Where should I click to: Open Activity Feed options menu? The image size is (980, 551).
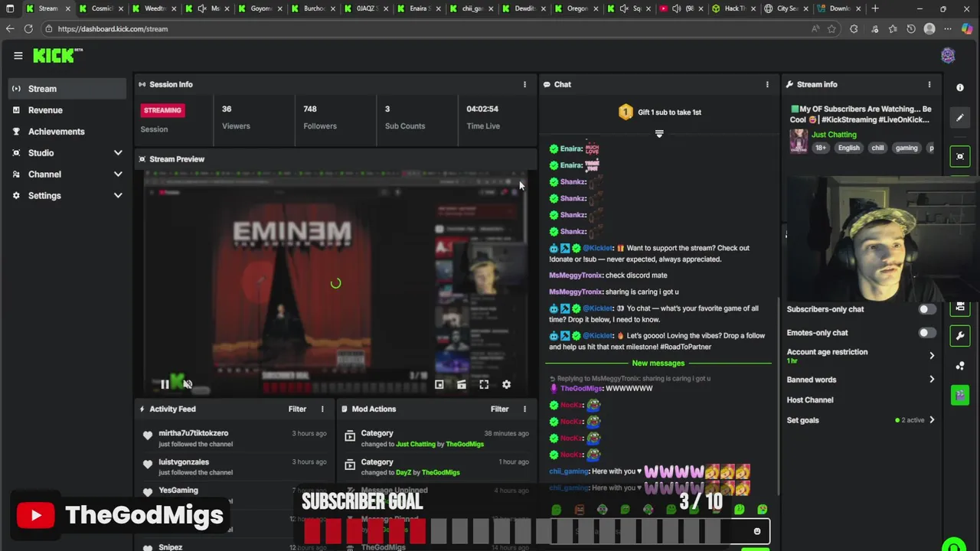point(322,409)
